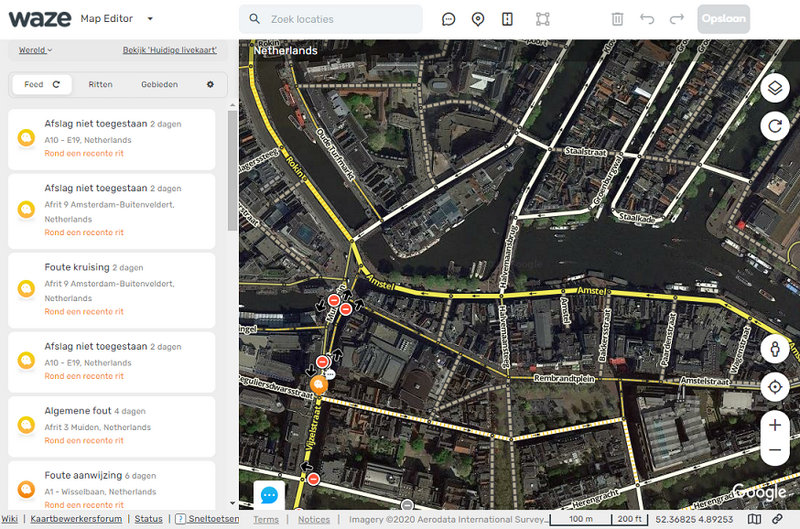800x529 pixels.
Task: Select the area selection tool in toolbar
Action: (x=543, y=19)
